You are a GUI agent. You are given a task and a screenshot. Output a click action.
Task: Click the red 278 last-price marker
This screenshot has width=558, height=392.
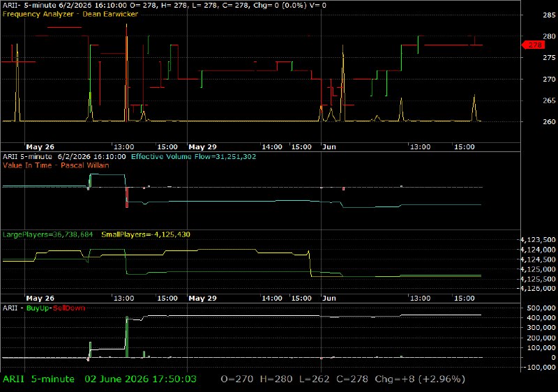[x=534, y=45]
